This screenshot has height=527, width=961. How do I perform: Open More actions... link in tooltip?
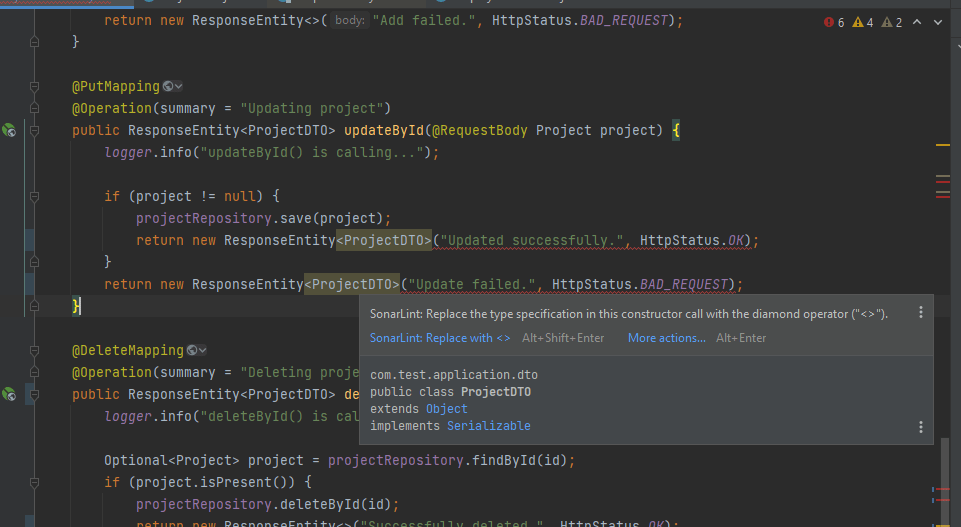pyautogui.click(x=666, y=338)
